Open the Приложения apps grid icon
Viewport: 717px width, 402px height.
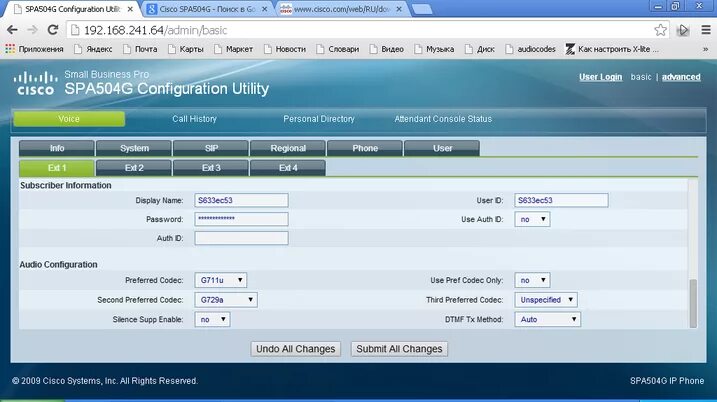click(x=10, y=48)
